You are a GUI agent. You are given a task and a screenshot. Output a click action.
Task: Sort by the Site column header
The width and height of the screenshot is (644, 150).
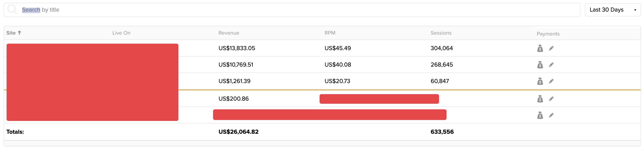tap(14, 33)
